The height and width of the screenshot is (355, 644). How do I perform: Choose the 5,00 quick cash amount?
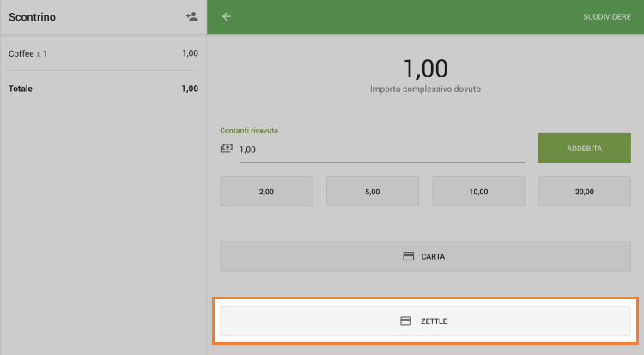pos(373,192)
